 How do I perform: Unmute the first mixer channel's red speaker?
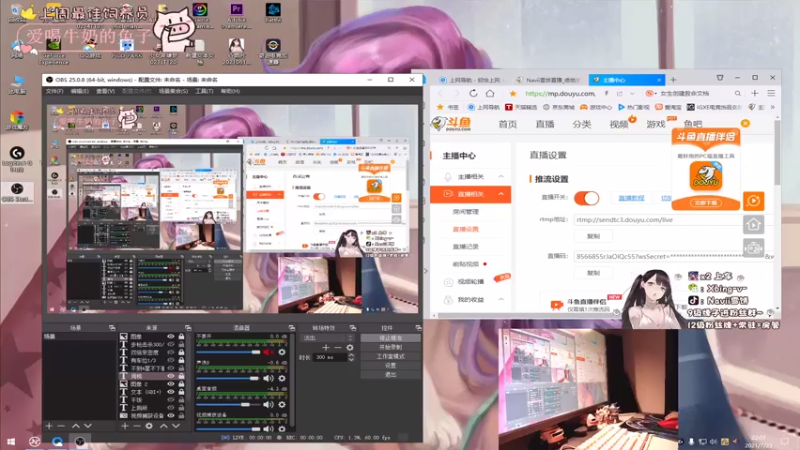pos(268,352)
